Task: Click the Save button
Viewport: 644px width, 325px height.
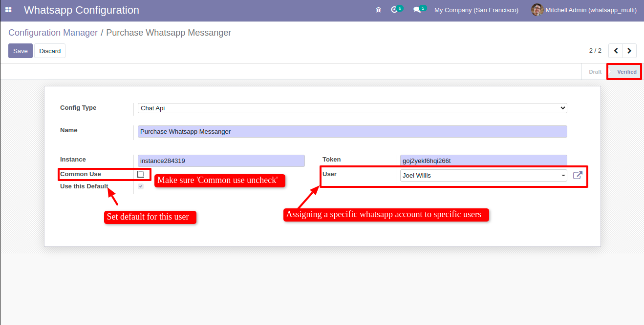Action: coord(21,51)
